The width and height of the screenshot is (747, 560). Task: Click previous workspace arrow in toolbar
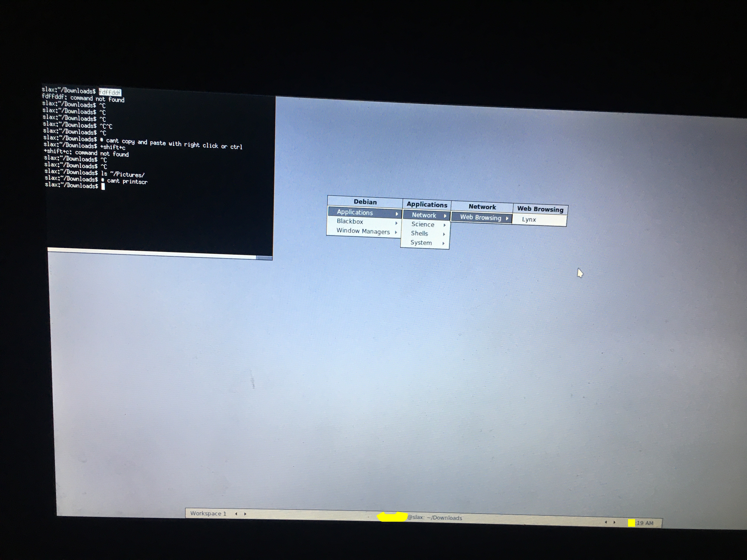pyautogui.click(x=236, y=514)
